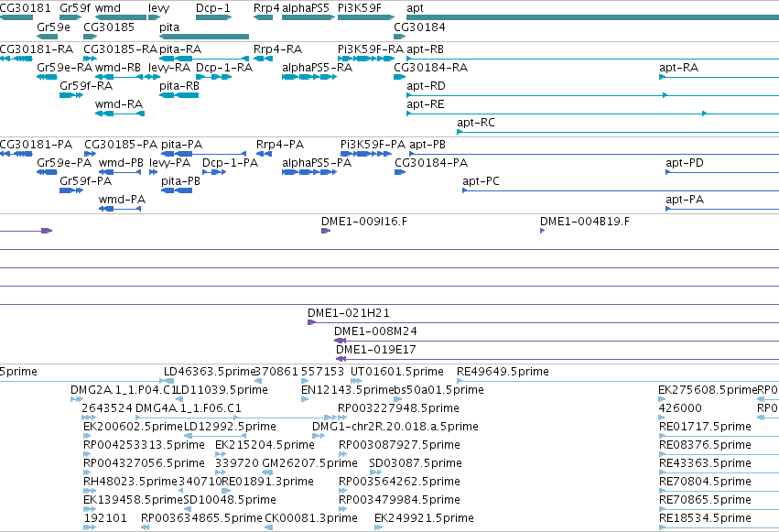The image size is (779, 532).
Task: Select the Dcp-1 gene glyph
Action: click(213, 18)
